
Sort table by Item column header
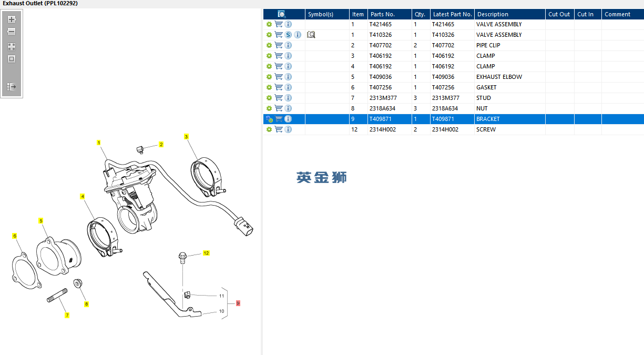[x=358, y=14]
